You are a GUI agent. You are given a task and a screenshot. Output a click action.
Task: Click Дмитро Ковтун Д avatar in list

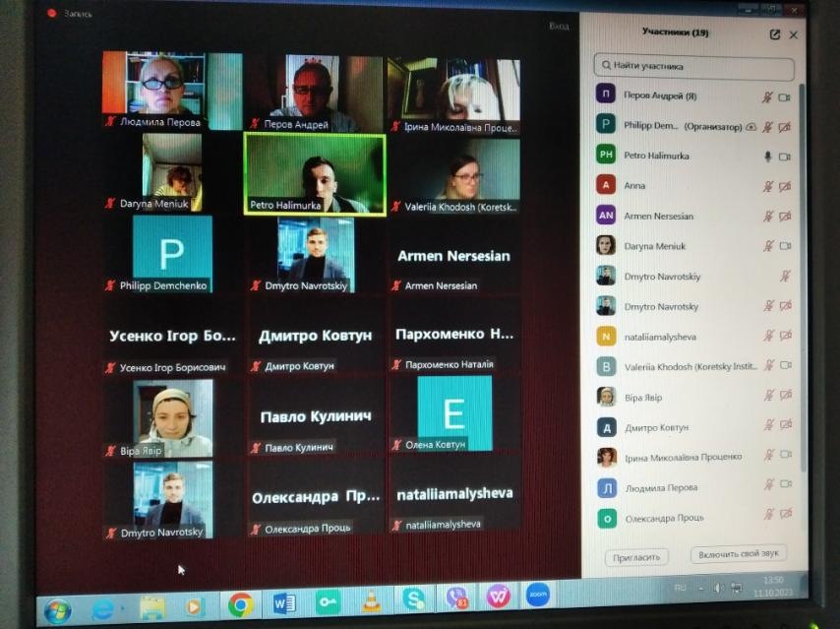607,427
